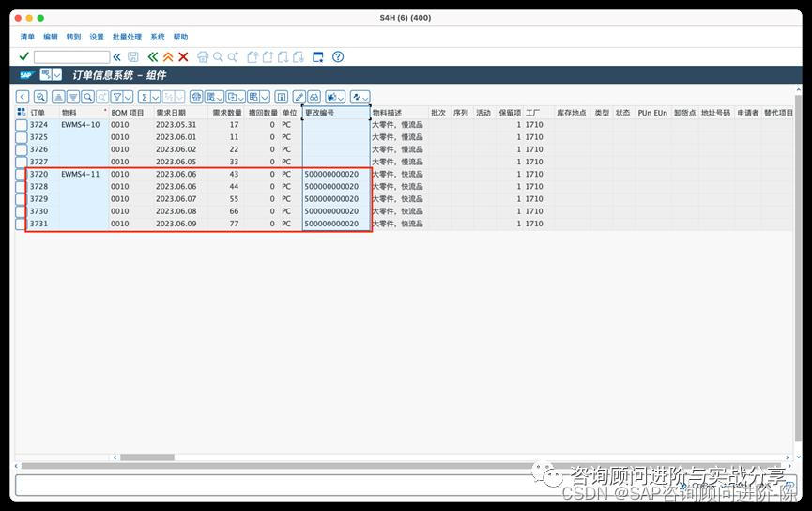Select the row marker for order 3725
The width and height of the screenshot is (812, 511).
pos(21,137)
